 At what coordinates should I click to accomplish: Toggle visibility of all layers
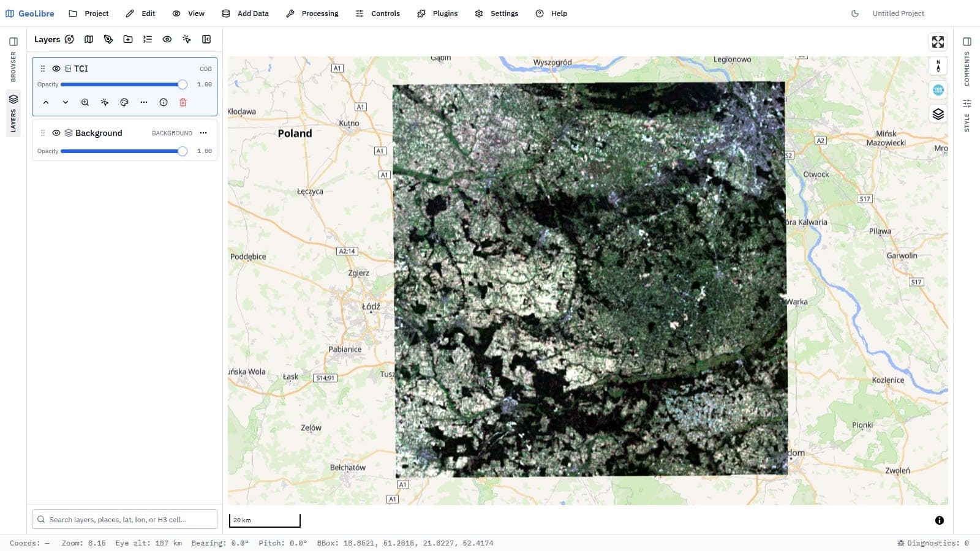167,39
